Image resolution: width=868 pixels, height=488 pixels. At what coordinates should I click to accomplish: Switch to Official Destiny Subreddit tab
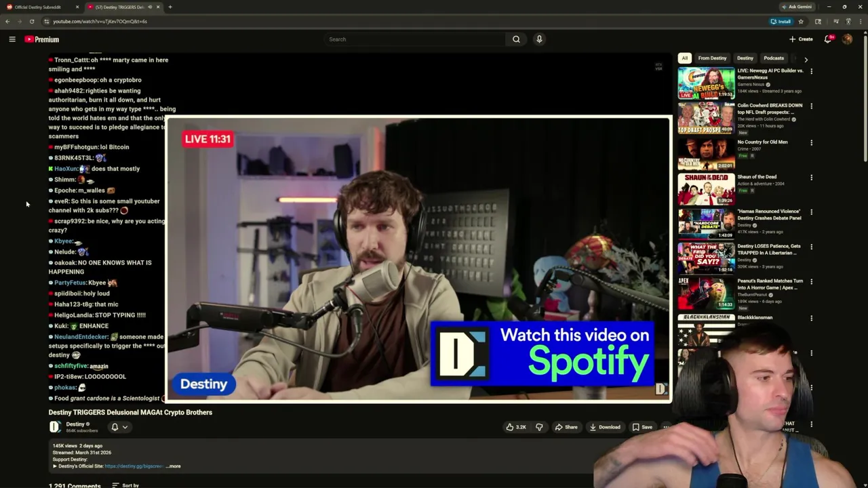(x=41, y=7)
